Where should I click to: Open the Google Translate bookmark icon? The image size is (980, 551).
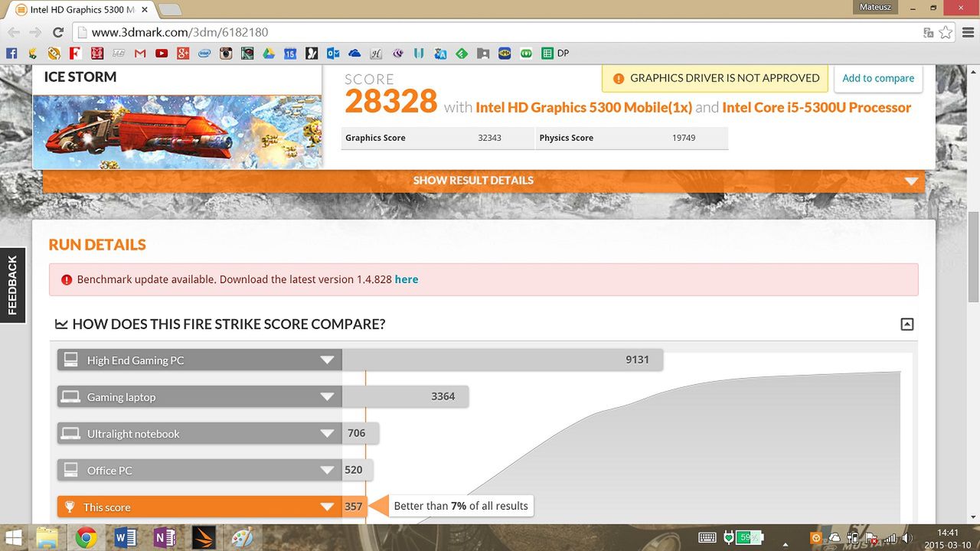coord(440,54)
